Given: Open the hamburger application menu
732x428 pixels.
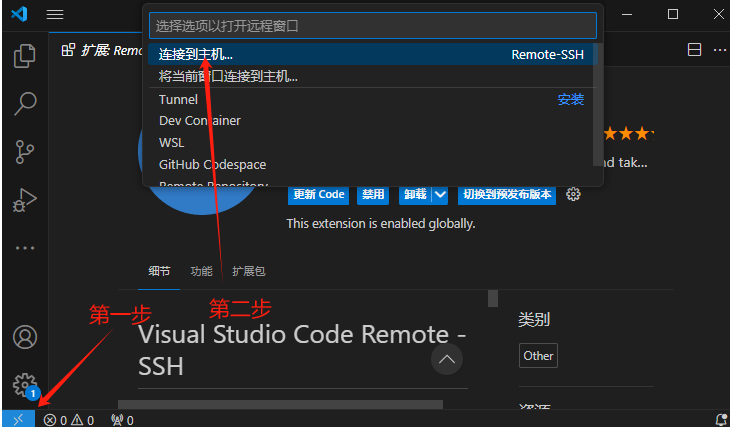Looking at the screenshot, I should click(55, 14).
